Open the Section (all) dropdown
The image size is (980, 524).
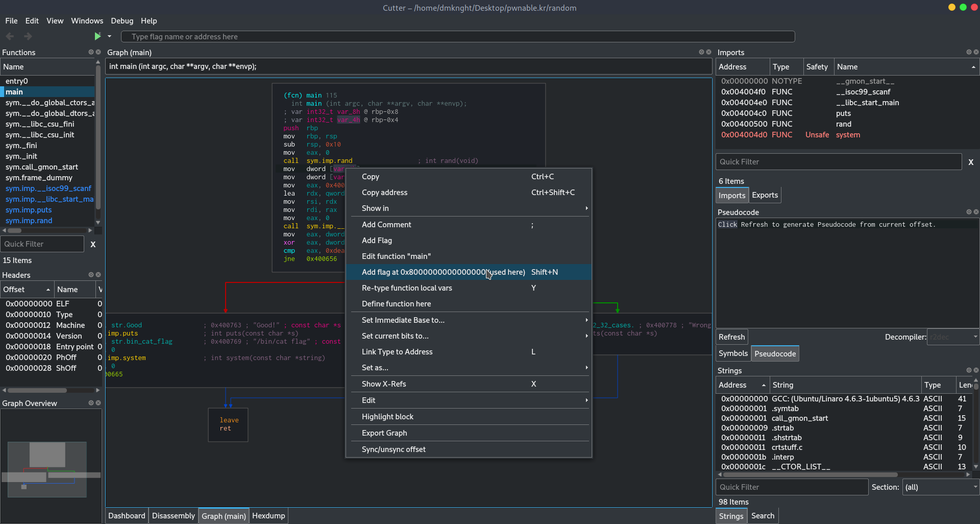(941, 487)
